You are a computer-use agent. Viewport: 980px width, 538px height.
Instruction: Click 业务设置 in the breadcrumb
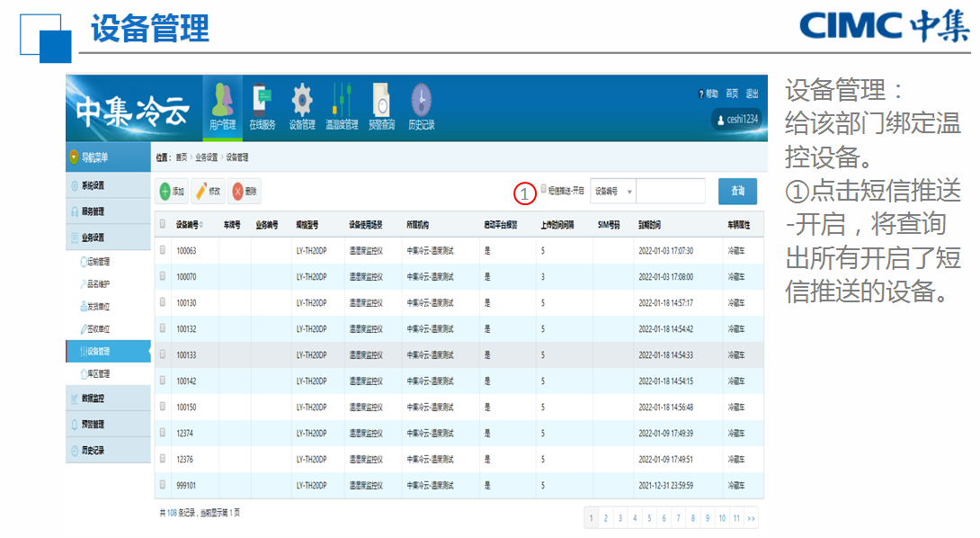pyautogui.click(x=206, y=157)
